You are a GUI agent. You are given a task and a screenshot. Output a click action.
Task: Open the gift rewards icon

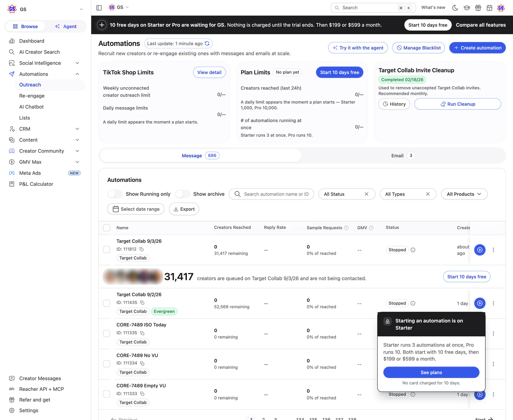tap(478, 8)
